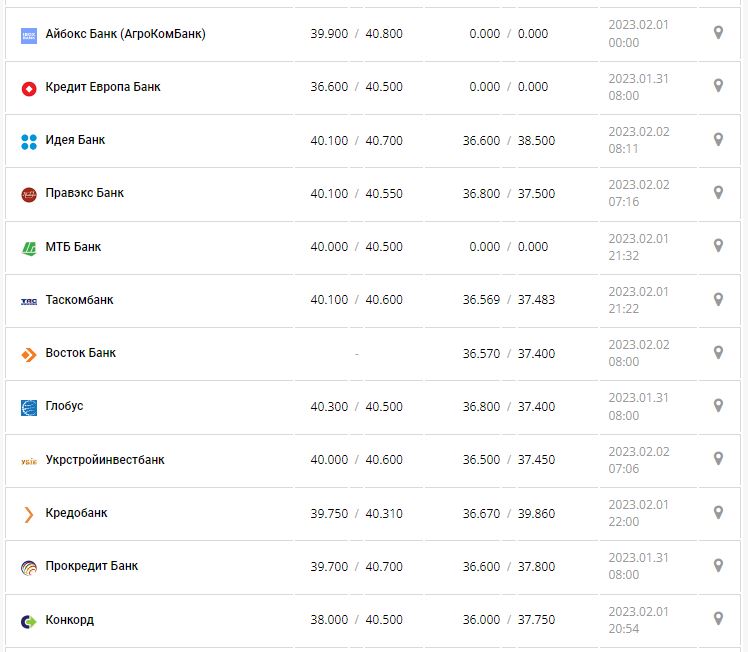The height and width of the screenshot is (652, 748).
Task: Click the Кредобанк orange chevron logo
Action: 28,514
